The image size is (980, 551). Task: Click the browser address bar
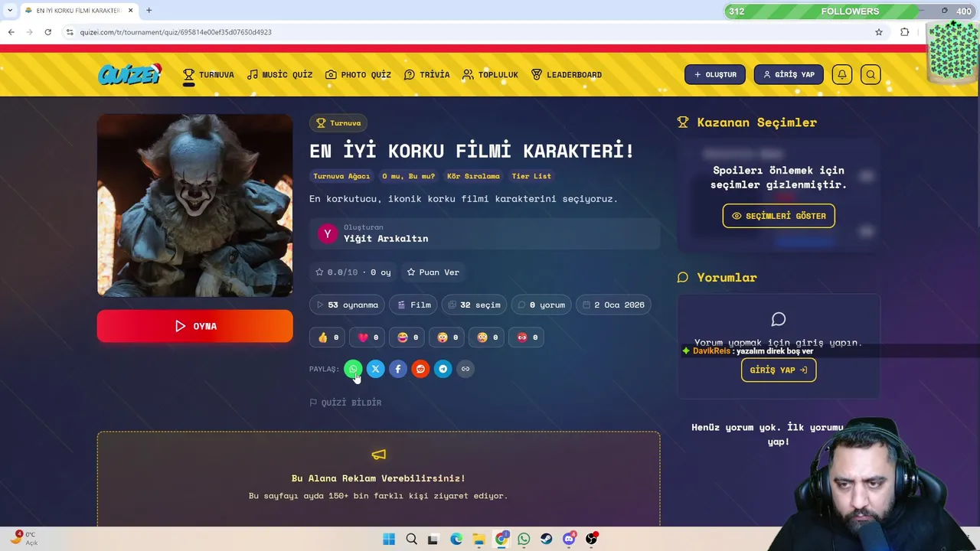[x=467, y=32]
